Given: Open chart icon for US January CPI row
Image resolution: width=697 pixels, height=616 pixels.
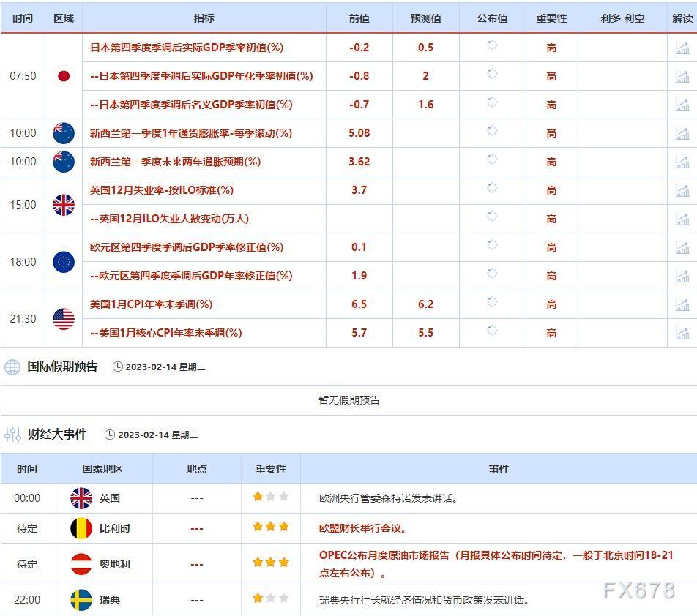Looking at the screenshot, I should [682, 304].
